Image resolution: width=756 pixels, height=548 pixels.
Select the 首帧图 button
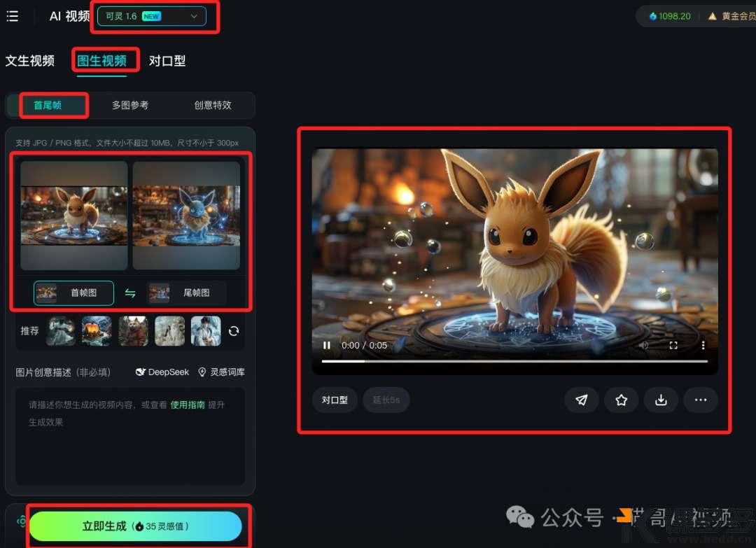click(73, 293)
